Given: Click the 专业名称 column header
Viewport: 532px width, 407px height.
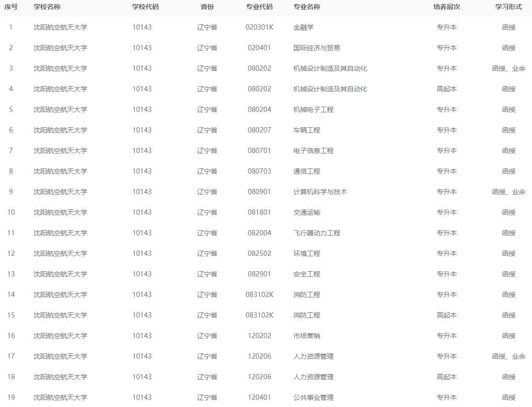Looking at the screenshot, I should (307, 7).
